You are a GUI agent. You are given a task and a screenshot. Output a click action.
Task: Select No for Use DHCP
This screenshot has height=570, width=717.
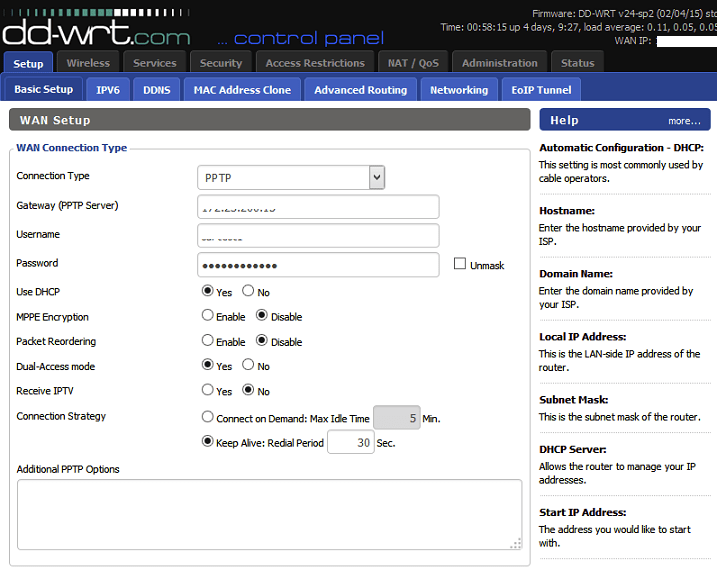(248, 291)
